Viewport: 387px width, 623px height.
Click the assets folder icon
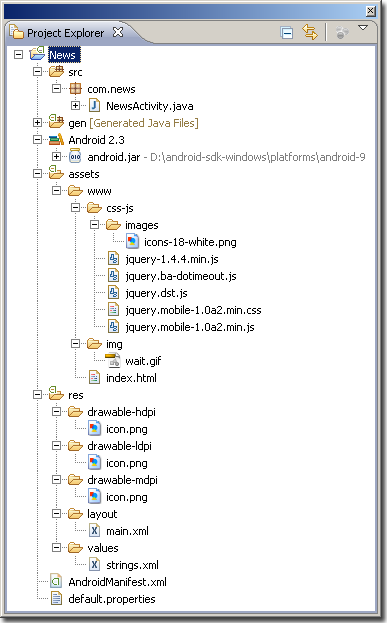pyautogui.click(x=56, y=172)
